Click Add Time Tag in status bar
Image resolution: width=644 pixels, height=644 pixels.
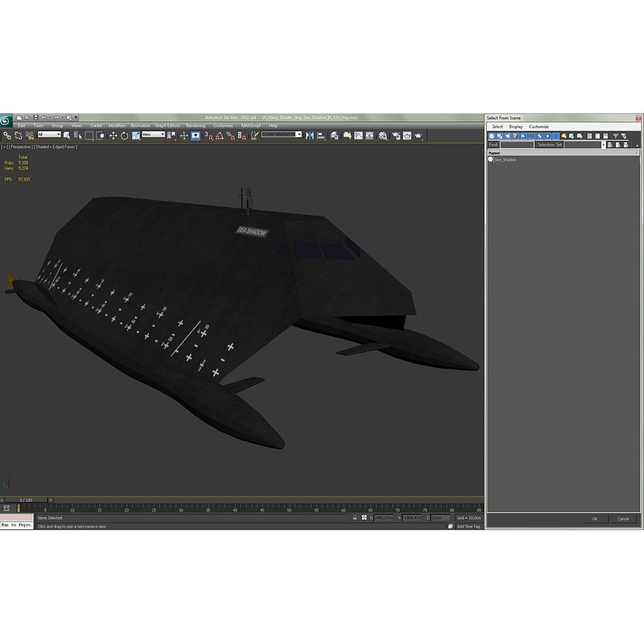pos(468,526)
